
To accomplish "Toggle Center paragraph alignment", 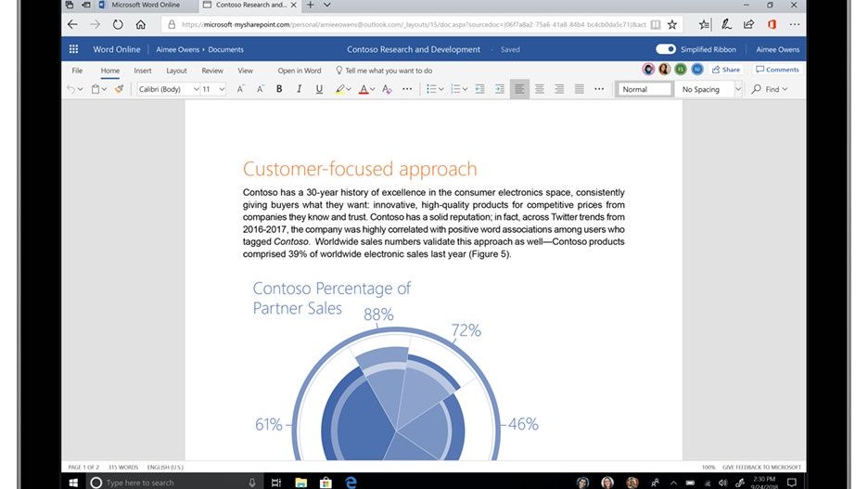I will point(539,89).
